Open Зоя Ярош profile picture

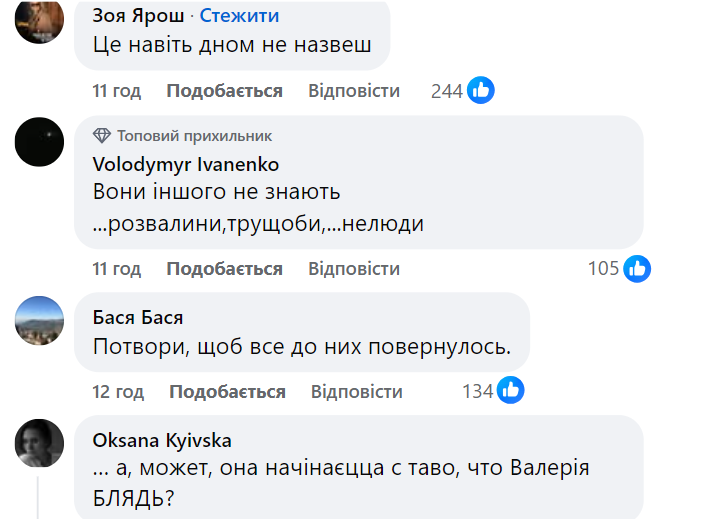(39, 19)
